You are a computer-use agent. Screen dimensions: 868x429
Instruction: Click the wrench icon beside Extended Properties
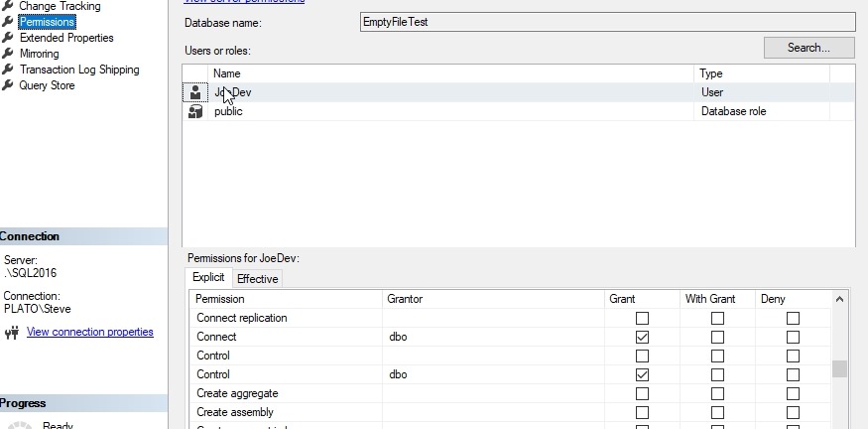tap(8, 38)
